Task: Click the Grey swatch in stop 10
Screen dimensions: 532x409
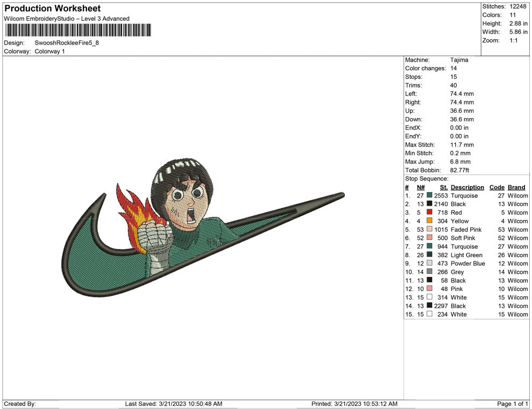Action: coord(429,272)
